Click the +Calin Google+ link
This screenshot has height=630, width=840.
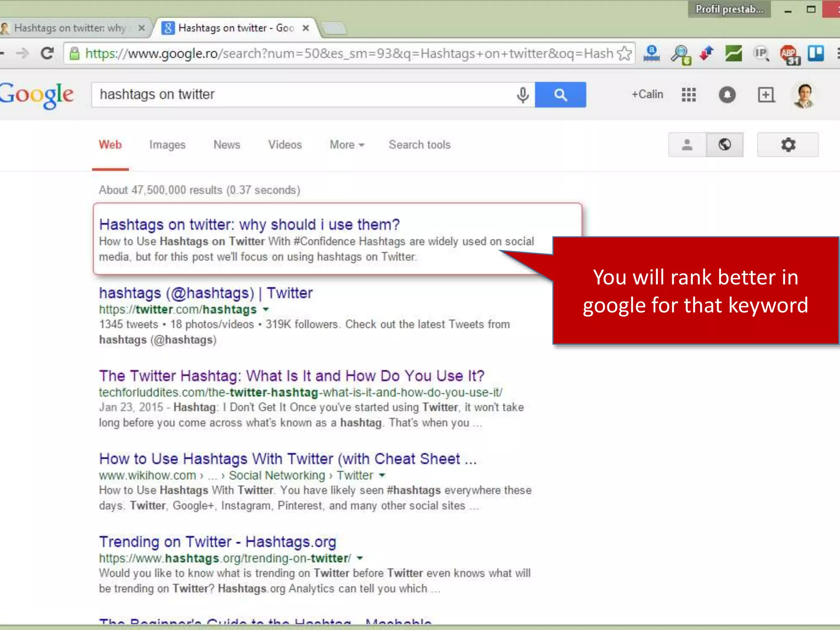pos(647,94)
